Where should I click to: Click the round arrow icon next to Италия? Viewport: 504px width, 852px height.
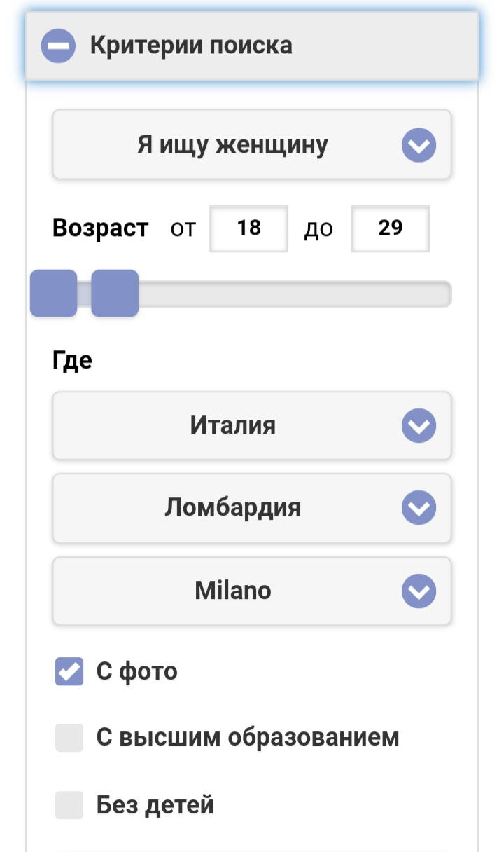(x=419, y=426)
